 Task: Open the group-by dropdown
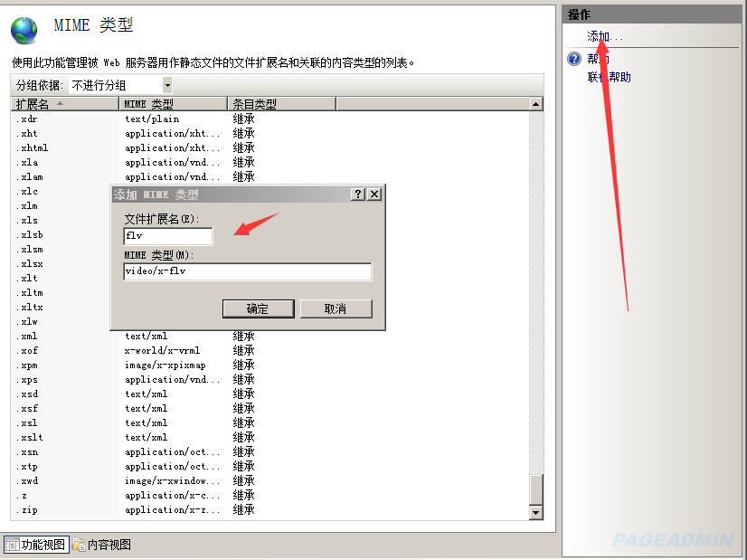[x=167, y=85]
